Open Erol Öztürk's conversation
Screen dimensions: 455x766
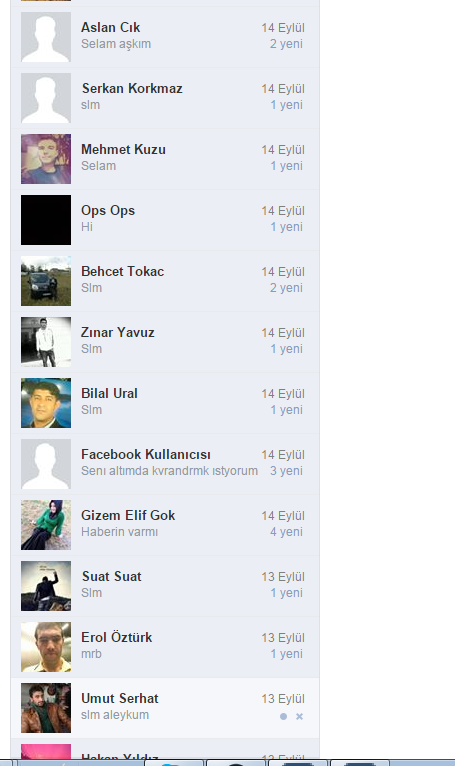(165, 647)
